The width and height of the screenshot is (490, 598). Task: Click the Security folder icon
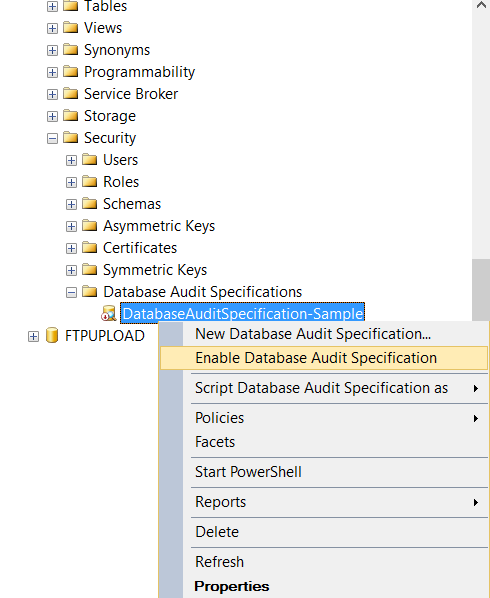click(71, 137)
